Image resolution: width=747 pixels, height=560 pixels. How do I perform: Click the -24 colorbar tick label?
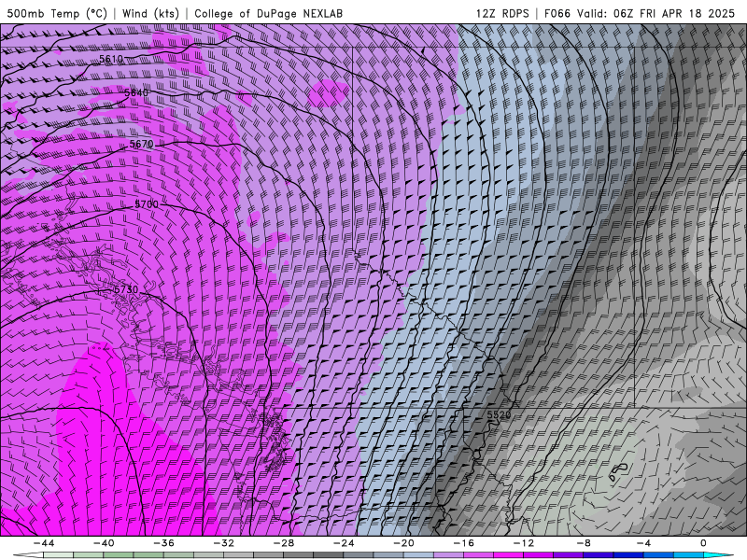344,543
